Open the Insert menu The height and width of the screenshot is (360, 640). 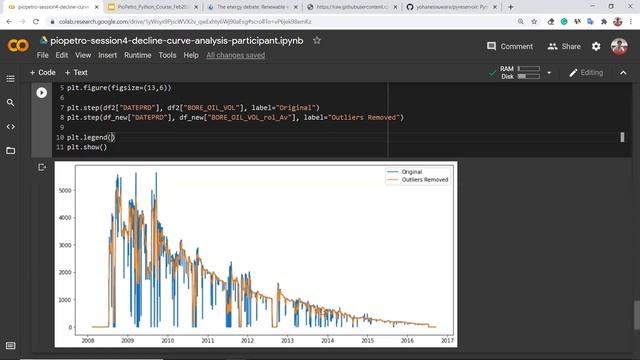coord(107,55)
